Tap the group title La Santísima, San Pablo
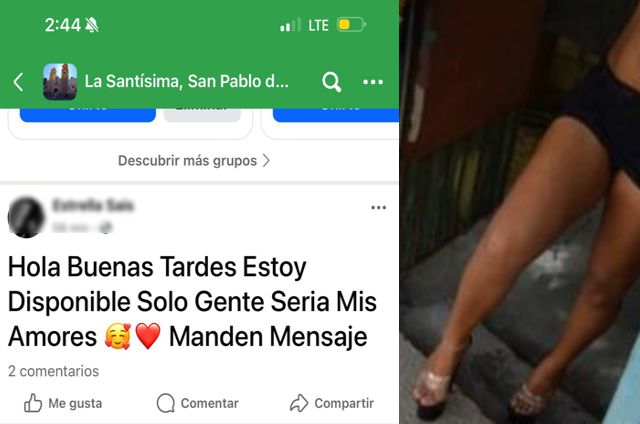This screenshot has width=640, height=424. [187, 82]
